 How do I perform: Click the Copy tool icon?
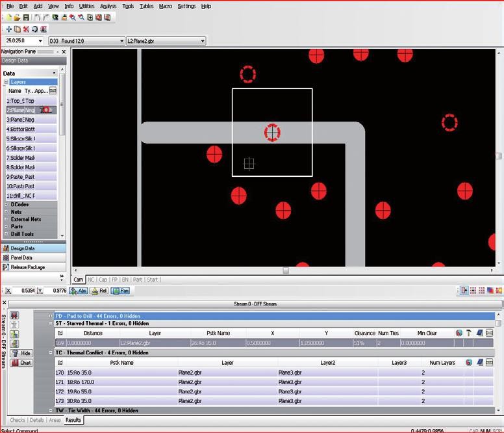pos(18,29)
